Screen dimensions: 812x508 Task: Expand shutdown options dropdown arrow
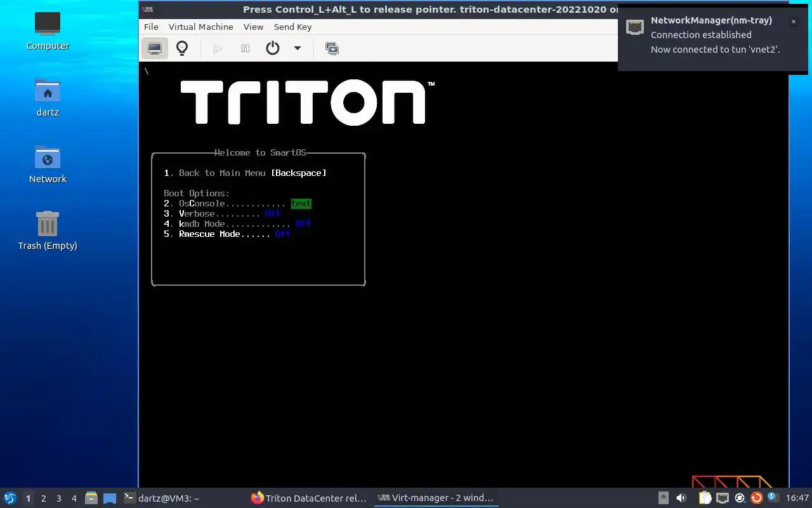[297, 48]
